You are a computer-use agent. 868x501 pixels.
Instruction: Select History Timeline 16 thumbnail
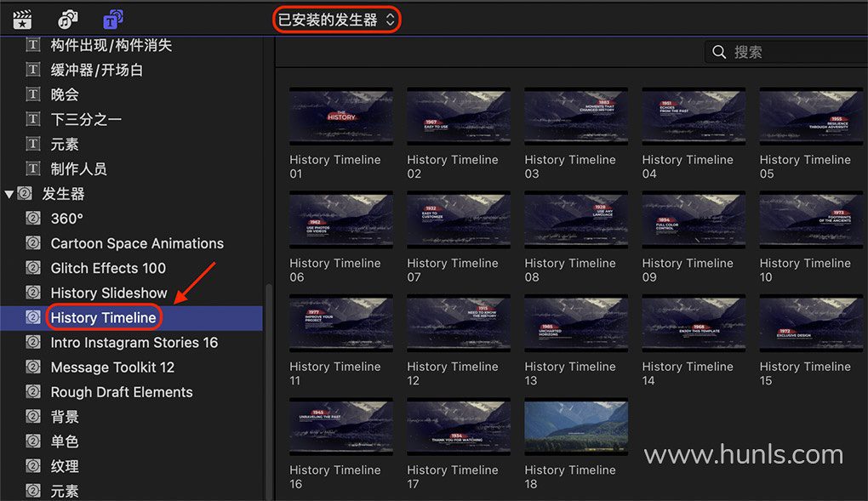click(341, 427)
